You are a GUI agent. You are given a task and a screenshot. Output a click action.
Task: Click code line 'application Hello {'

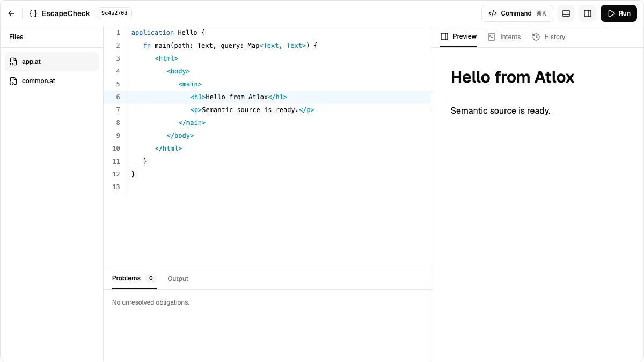[168, 33]
